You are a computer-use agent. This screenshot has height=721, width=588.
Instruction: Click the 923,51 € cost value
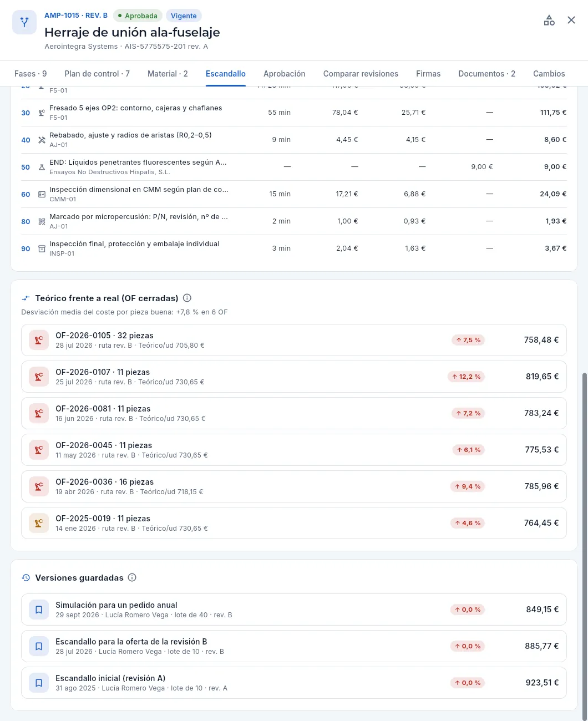(542, 683)
